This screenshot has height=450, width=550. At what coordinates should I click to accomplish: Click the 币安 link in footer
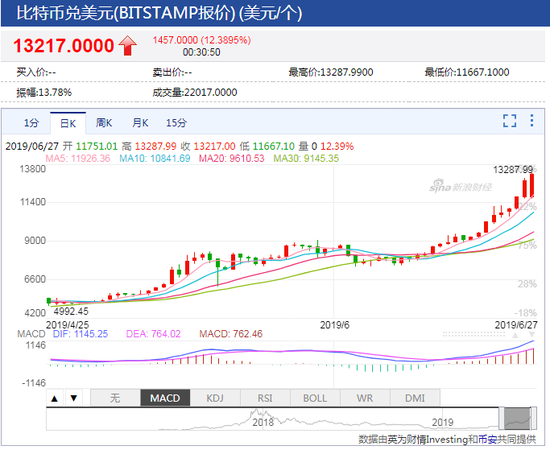tap(488, 439)
